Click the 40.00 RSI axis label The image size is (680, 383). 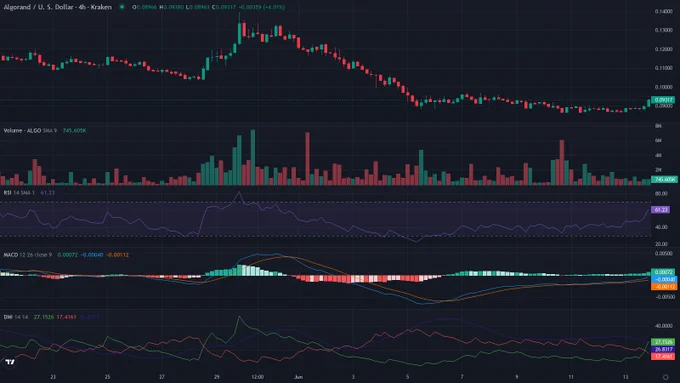click(661, 227)
